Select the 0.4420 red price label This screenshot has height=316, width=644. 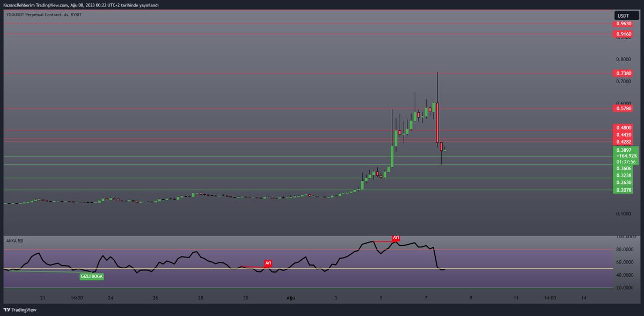624,135
